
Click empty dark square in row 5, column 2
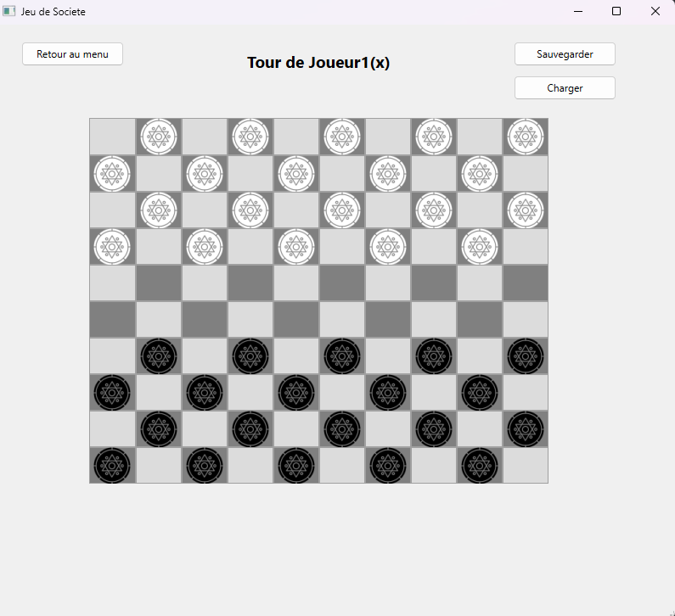(x=159, y=283)
